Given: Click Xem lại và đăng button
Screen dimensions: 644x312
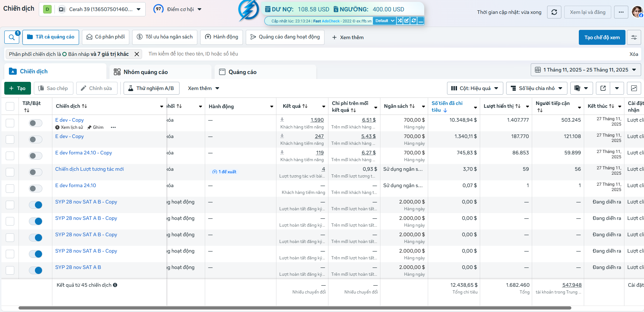Looking at the screenshot, I should point(588,12).
